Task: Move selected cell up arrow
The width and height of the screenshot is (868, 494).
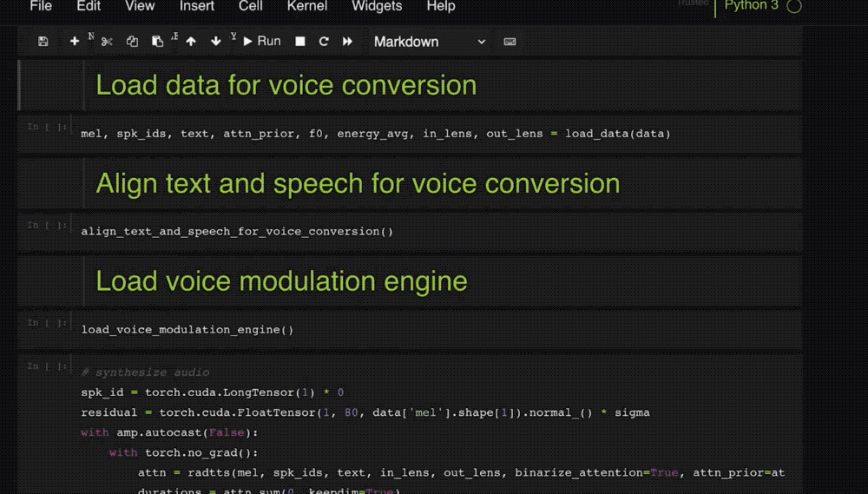Action: pyautogui.click(x=191, y=42)
